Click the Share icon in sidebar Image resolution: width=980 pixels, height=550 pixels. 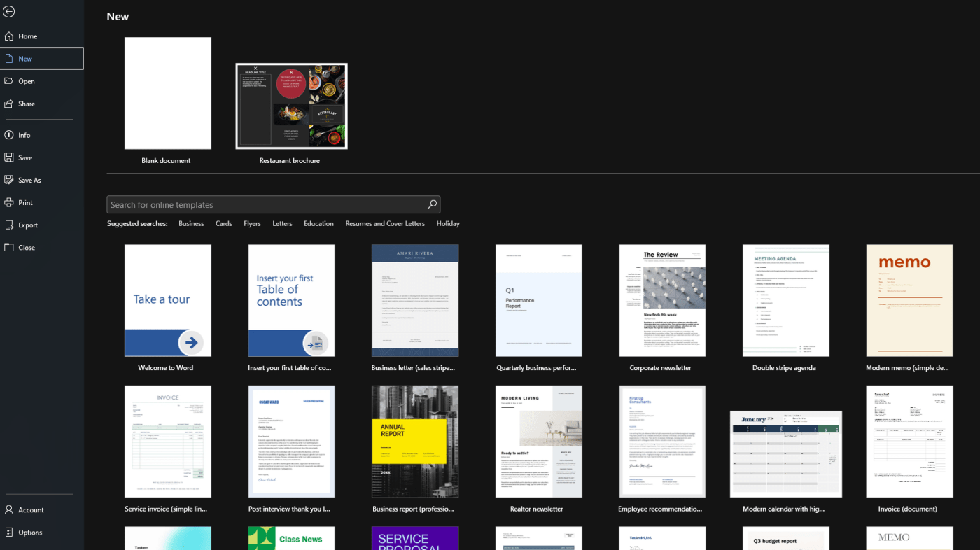(x=9, y=104)
